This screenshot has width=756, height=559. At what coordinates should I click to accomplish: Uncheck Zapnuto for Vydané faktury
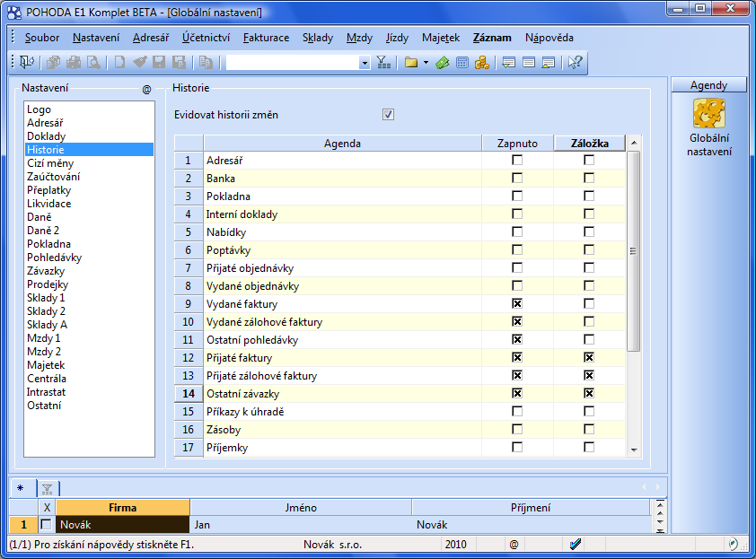[517, 303]
